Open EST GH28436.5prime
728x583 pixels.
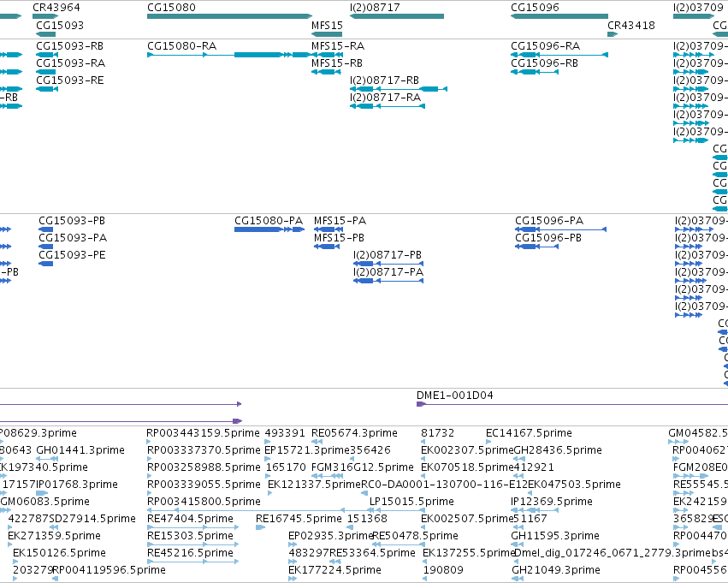pos(558,450)
